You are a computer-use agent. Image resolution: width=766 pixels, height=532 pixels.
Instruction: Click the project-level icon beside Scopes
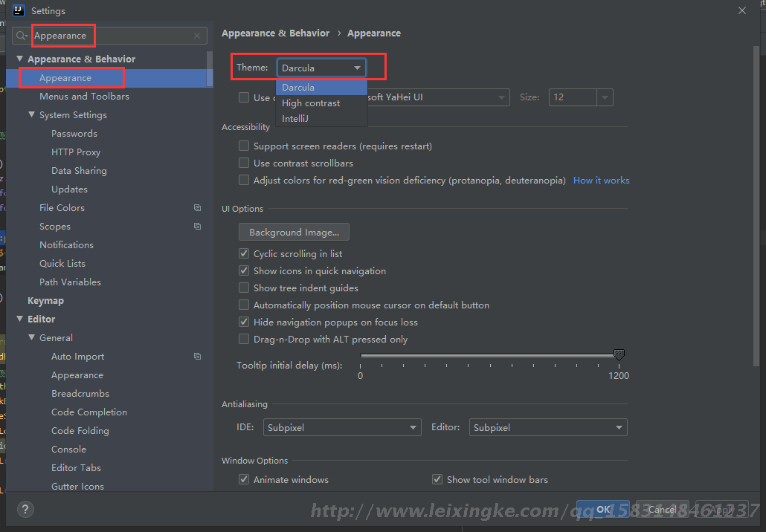pos(197,227)
